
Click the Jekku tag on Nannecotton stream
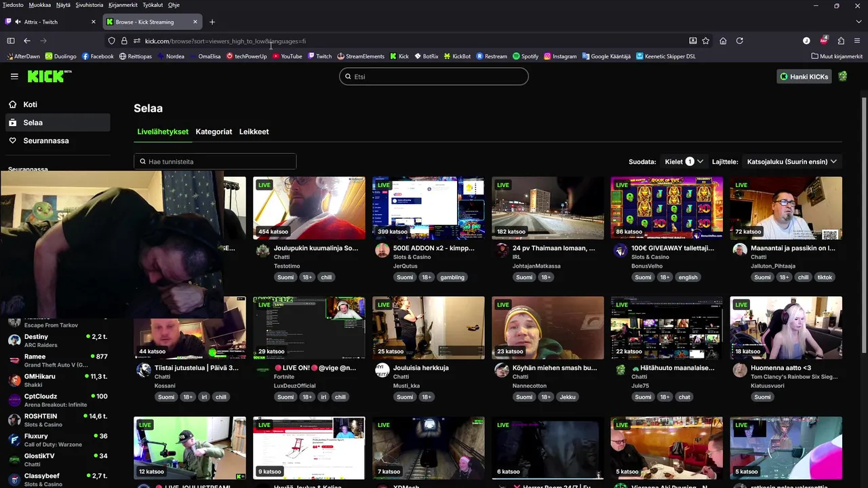click(568, 397)
